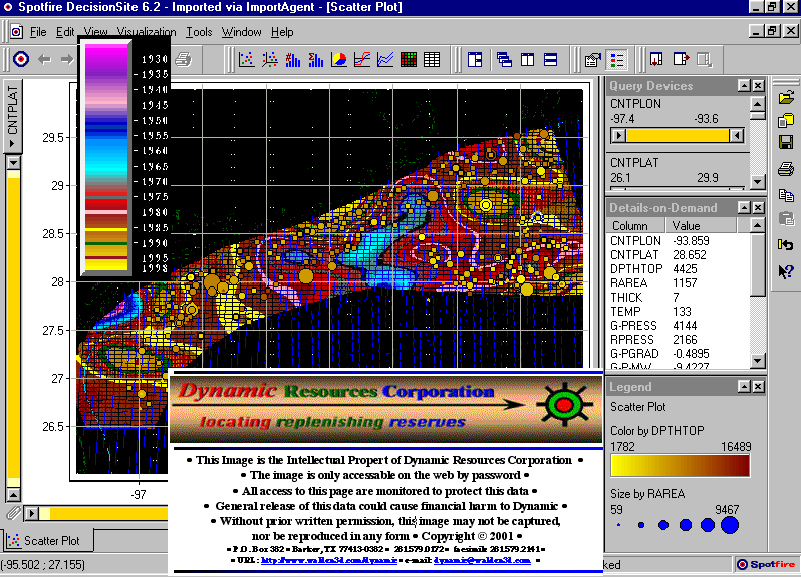Open the heat map visualization icon
This screenshot has height=577, width=801.
(x=409, y=60)
